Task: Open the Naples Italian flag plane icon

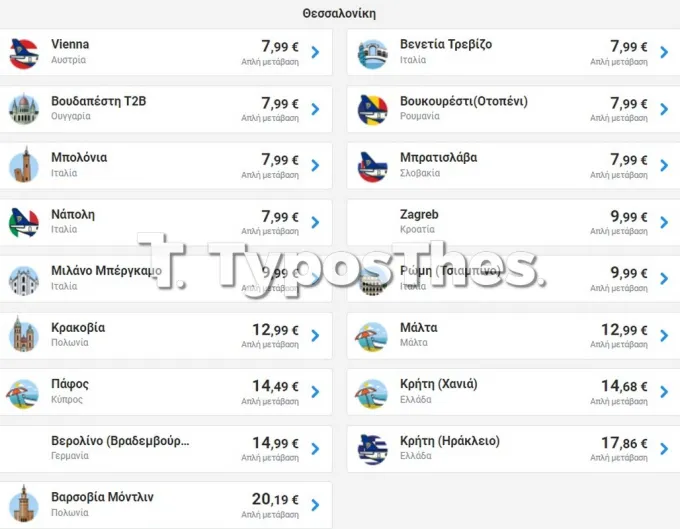Action: (24, 222)
